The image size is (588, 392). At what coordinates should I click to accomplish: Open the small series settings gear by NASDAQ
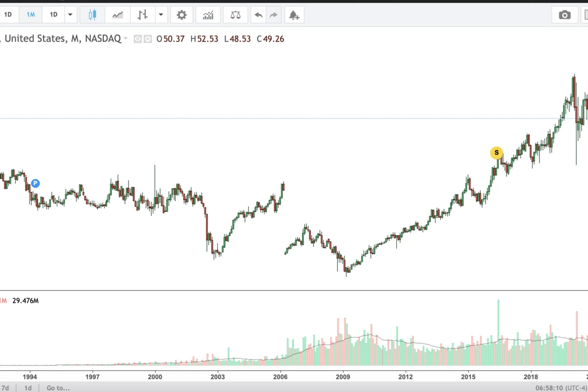(x=148, y=39)
